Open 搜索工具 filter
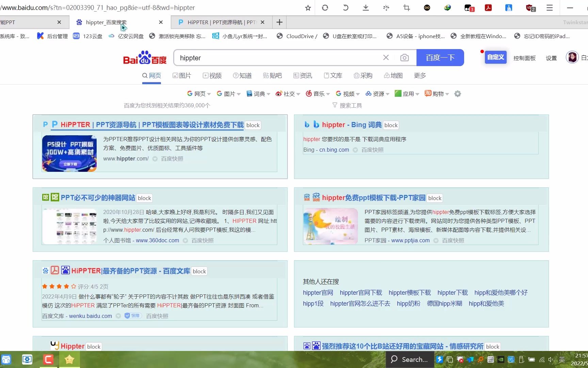This screenshot has height=368, width=588. pyautogui.click(x=347, y=106)
